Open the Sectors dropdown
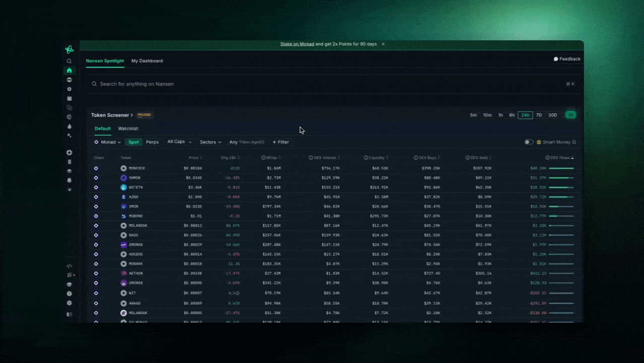Screen dimensions: 644x363 click(211, 142)
